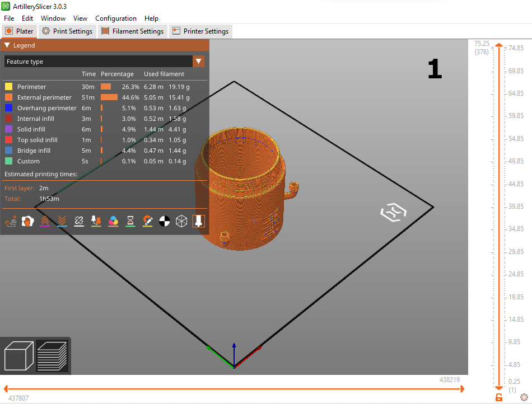Click the 75.25 top layer height label
532x404 pixels.
pyautogui.click(x=482, y=44)
